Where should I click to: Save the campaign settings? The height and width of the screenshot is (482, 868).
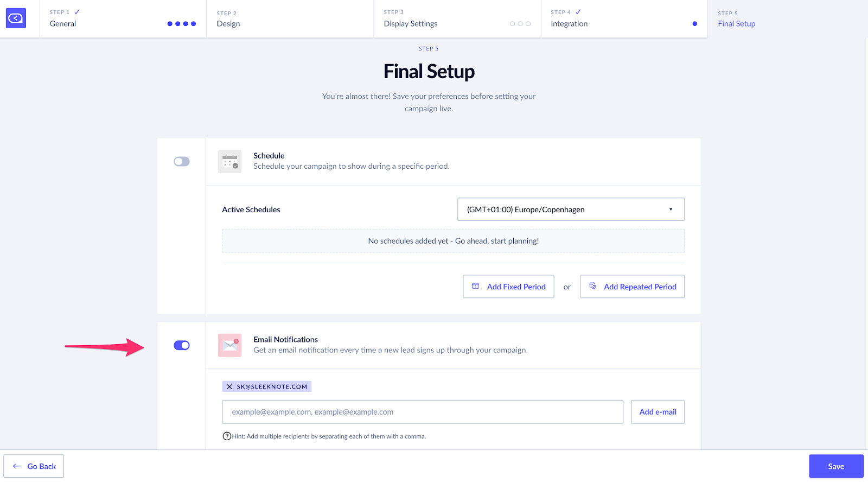(836, 466)
